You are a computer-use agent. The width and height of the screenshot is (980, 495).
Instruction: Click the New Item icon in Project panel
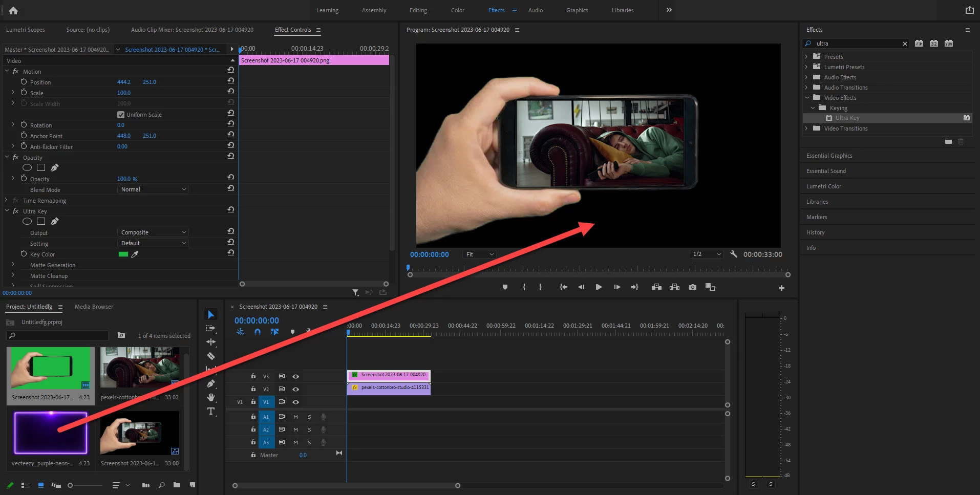point(193,485)
